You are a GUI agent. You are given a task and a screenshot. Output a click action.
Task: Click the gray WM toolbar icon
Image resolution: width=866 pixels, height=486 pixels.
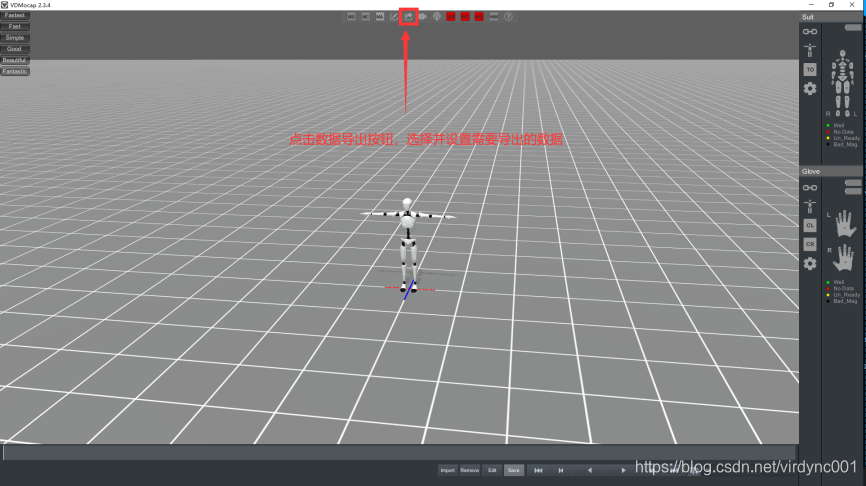coord(494,17)
